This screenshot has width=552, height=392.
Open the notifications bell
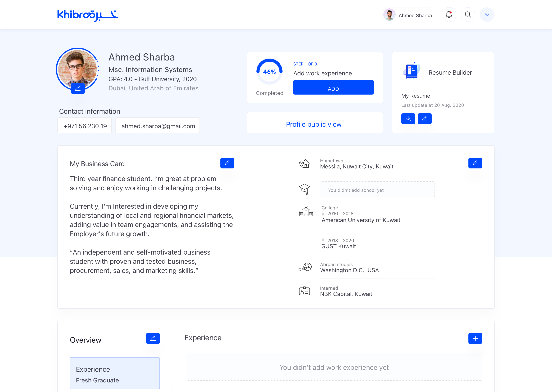coord(449,15)
